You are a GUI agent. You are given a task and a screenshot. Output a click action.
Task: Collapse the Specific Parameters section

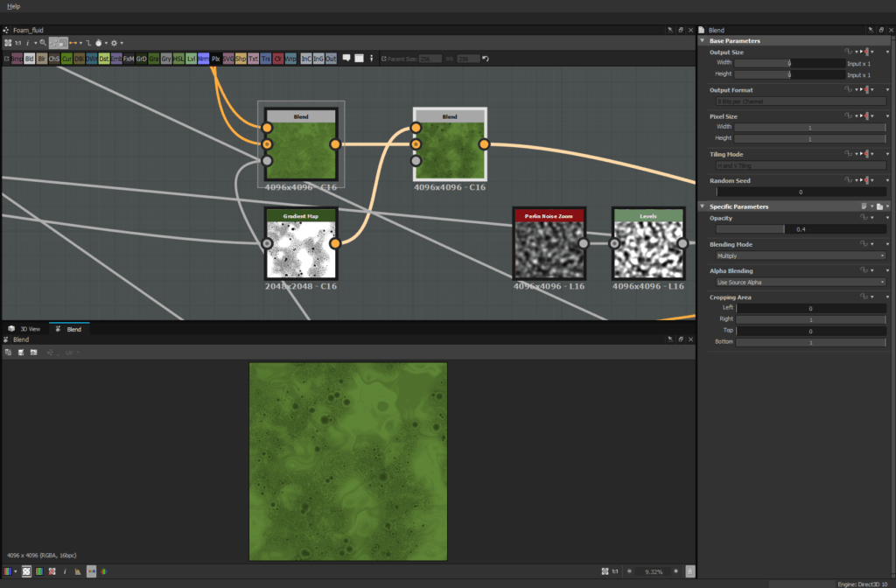coord(703,206)
